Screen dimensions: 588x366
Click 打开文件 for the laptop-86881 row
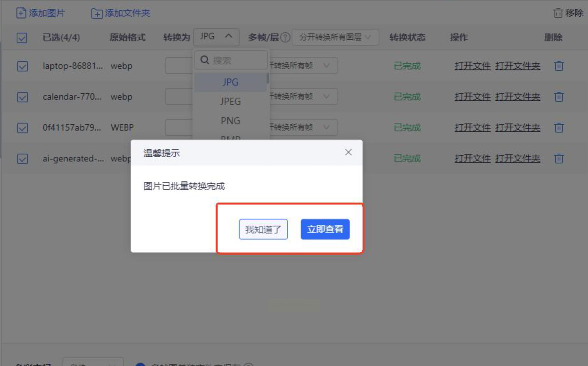(x=472, y=66)
